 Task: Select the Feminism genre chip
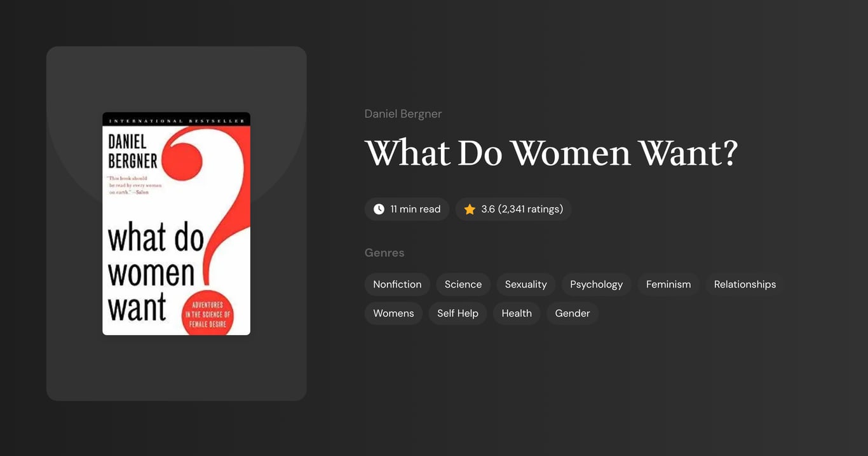(x=668, y=284)
